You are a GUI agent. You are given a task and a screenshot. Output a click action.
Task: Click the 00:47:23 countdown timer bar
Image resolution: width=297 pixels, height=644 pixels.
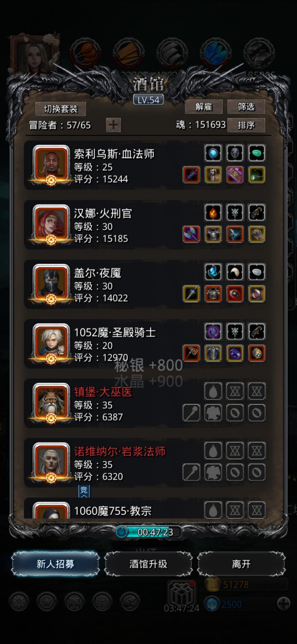[148, 532]
